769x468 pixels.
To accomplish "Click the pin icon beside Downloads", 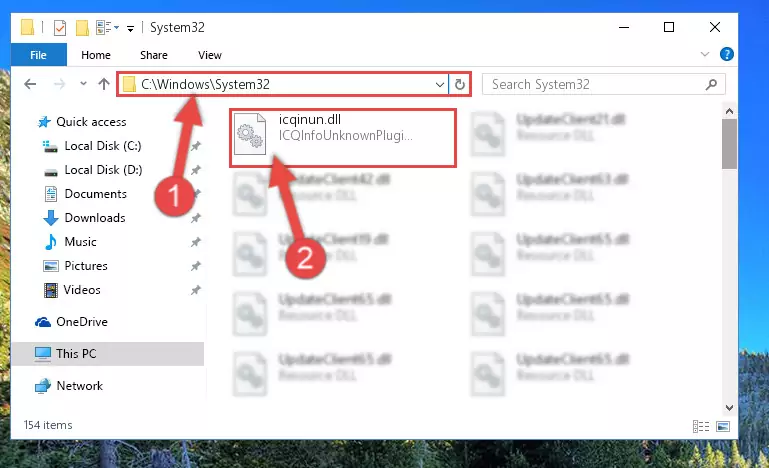I will [196, 218].
